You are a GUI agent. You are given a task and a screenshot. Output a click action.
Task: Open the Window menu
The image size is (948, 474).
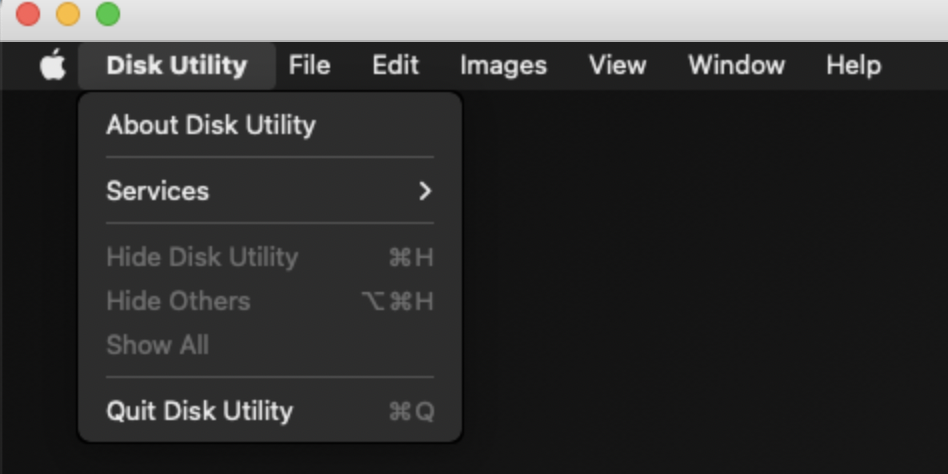click(x=736, y=66)
